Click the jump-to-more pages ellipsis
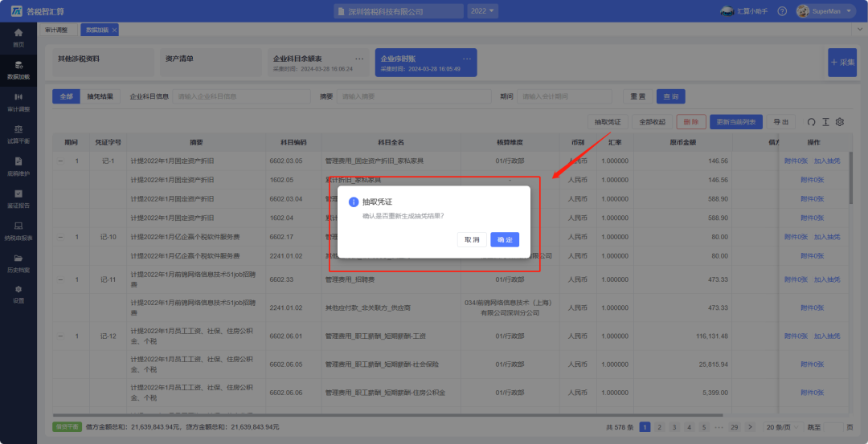This screenshot has width=868, height=444. pos(719,427)
